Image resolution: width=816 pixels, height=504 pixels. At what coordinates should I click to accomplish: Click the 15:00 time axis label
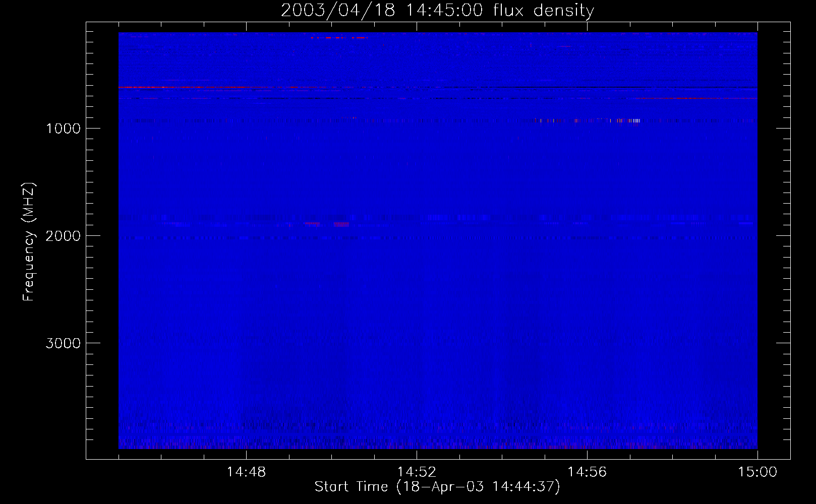pyautogui.click(x=757, y=472)
